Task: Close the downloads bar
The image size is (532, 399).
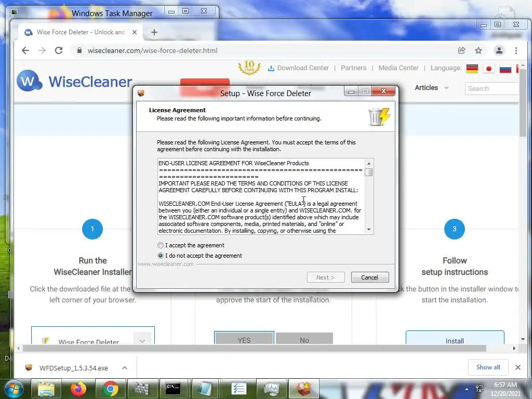Action: 518,367
